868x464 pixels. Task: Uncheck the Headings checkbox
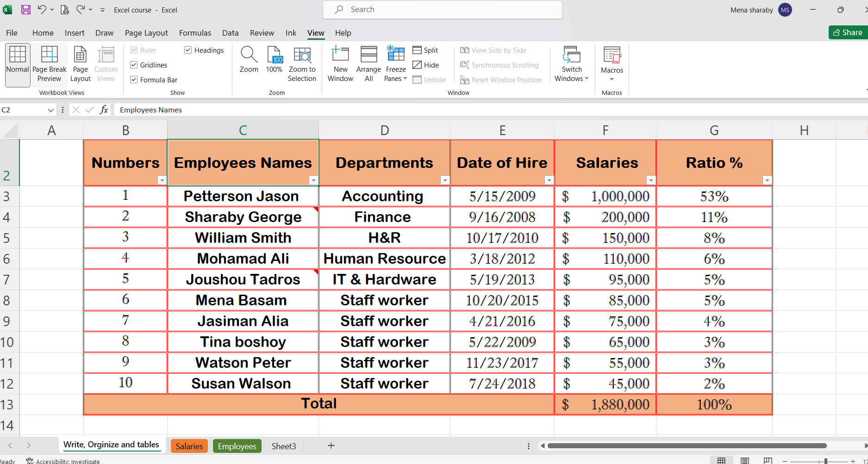[x=188, y=50]
